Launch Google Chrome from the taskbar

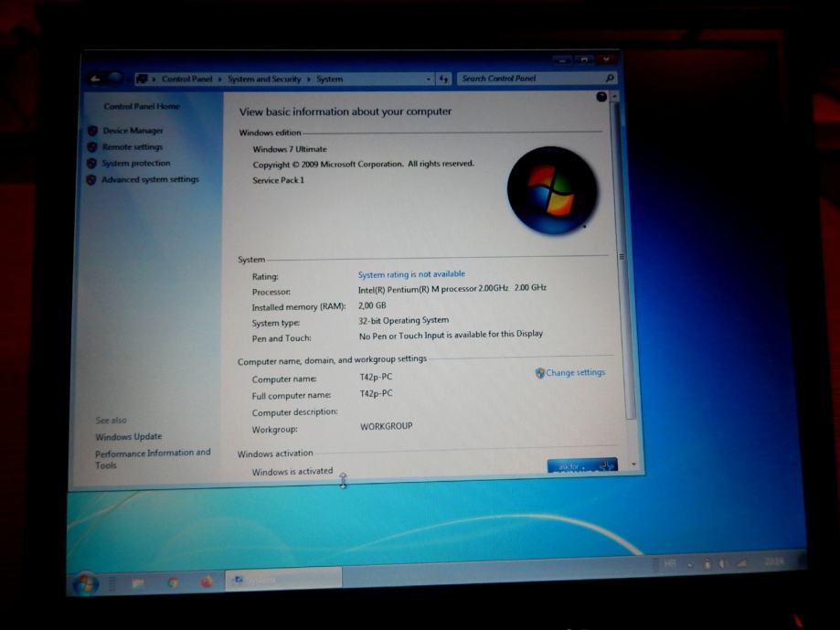173,582
